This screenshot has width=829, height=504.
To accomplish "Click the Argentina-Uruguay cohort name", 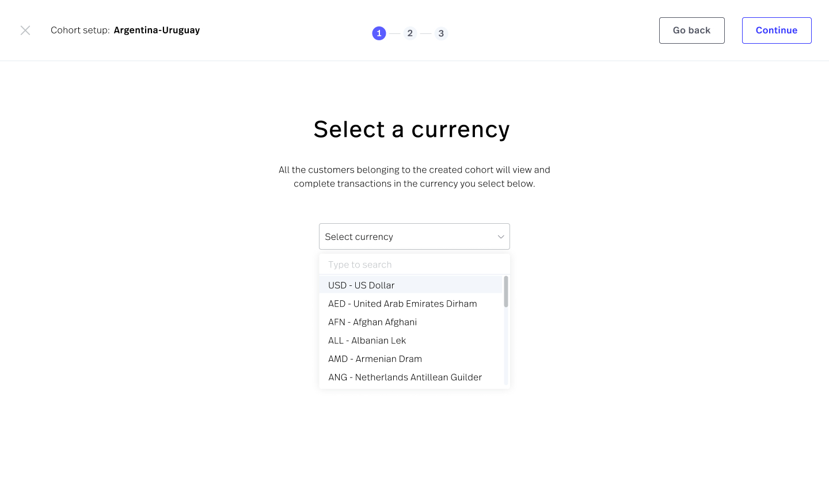I will (157, 30).
